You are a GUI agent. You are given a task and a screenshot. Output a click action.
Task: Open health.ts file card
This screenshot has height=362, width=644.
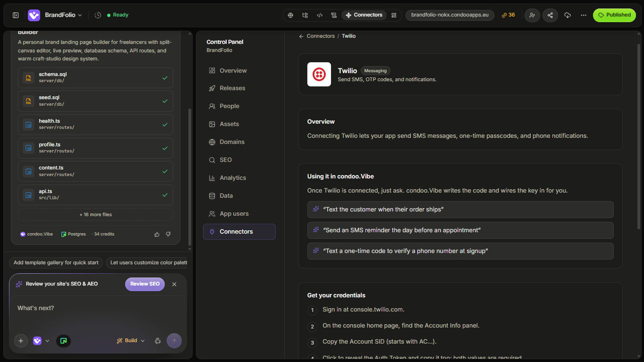(x=95, y=125)
